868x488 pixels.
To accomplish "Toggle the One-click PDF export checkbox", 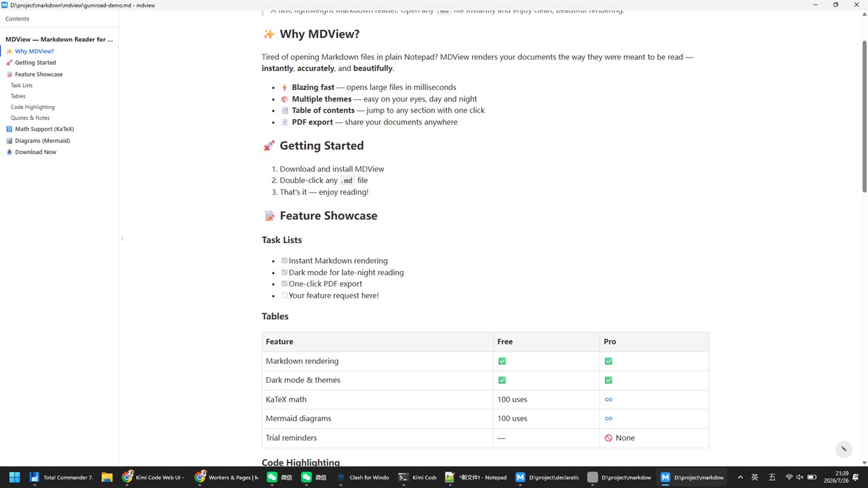I will (284, 283).
